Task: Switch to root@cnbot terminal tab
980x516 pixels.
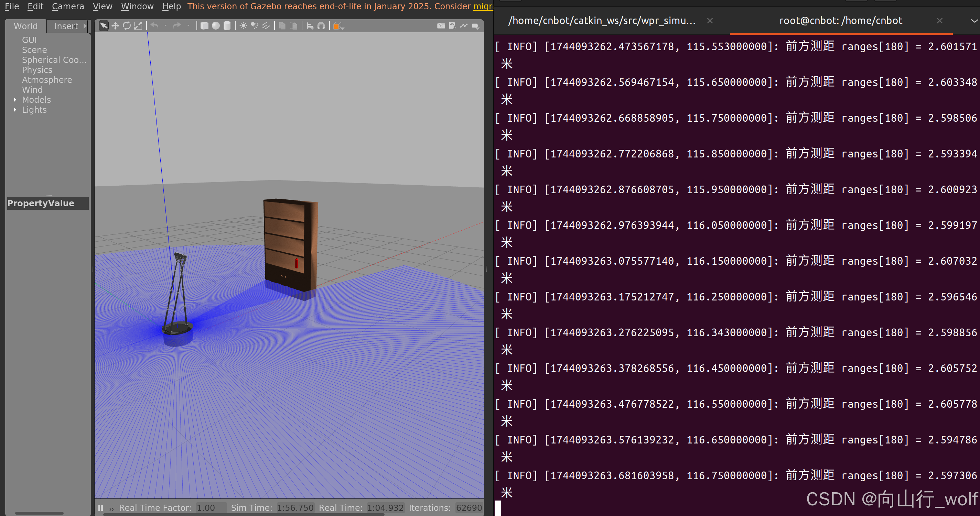Action: (x=841, y=21)
